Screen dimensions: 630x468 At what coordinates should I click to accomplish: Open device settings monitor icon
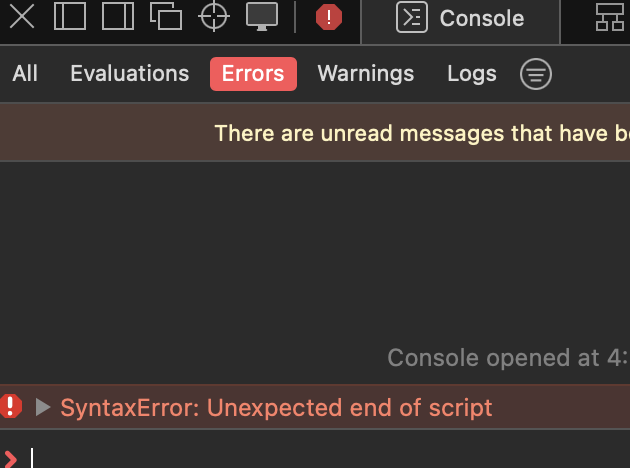[262, 16]
